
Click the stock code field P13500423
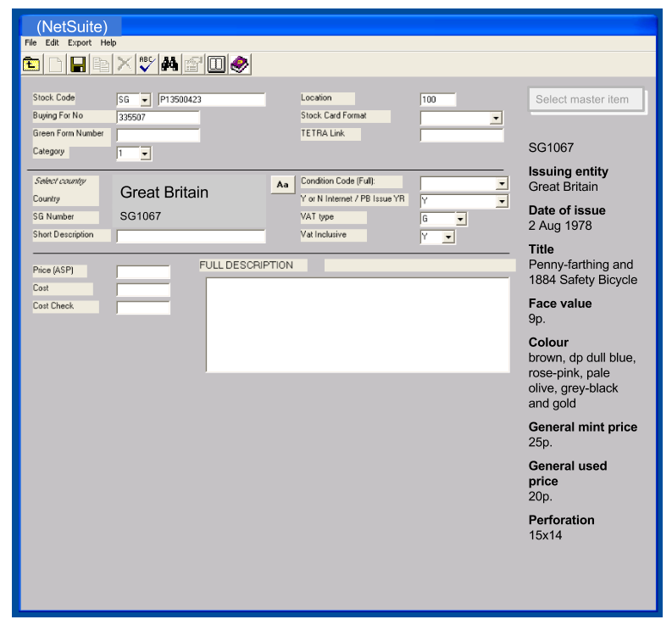212,99
